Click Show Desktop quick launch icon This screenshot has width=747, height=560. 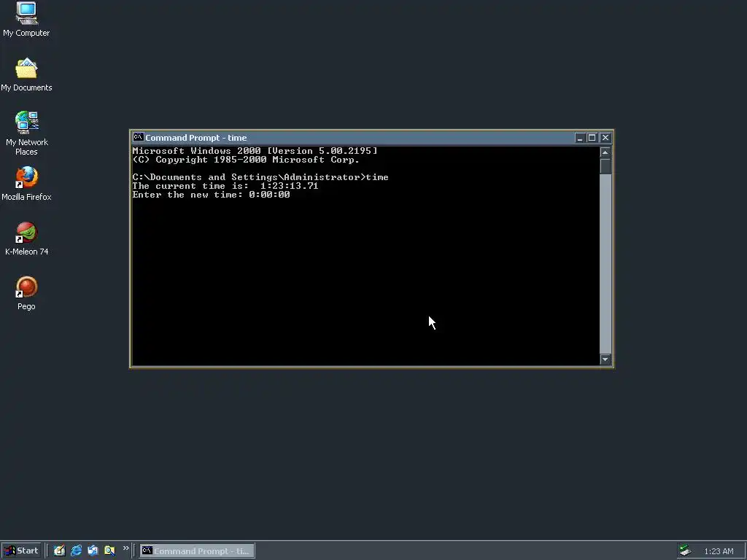click(59, 551)
